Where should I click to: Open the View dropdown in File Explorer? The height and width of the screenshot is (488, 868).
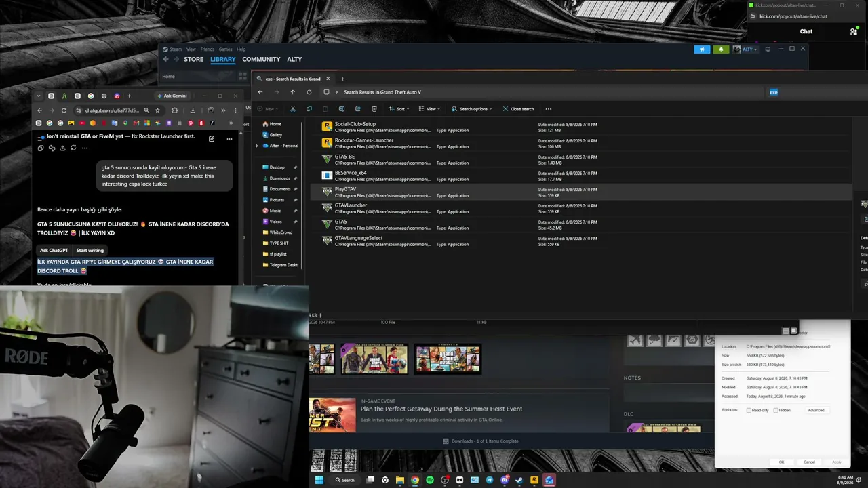(x=429, y=108)
